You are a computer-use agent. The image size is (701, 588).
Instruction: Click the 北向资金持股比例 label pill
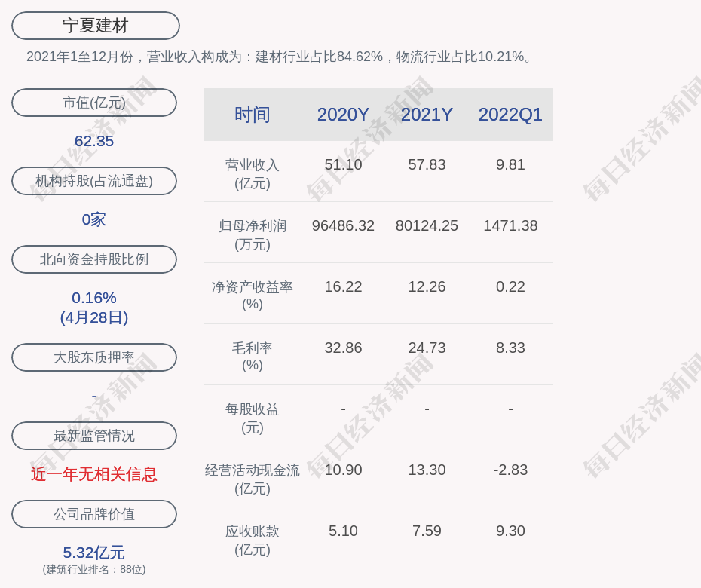94,259
